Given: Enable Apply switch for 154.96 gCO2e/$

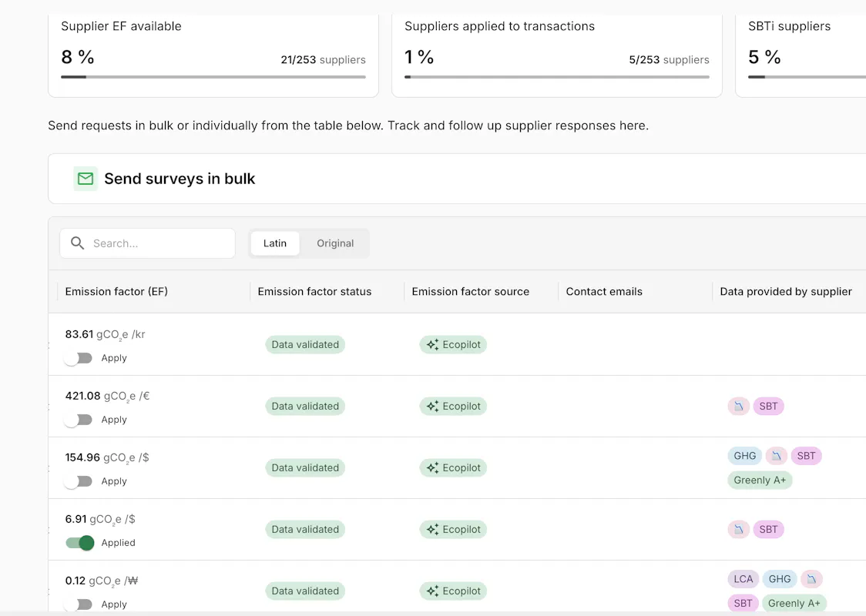Looking at the screenshot, I should (79, 481).
